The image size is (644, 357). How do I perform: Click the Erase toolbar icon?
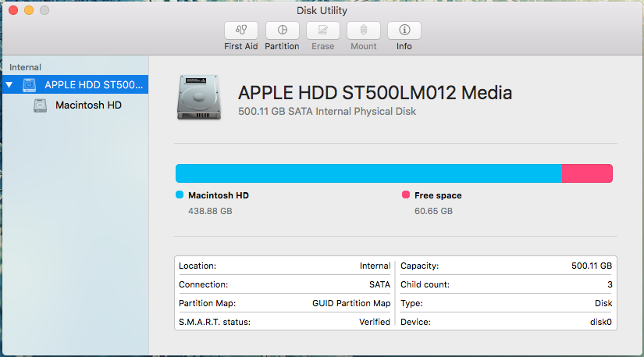pyautogui.click(x=323, y=30)
